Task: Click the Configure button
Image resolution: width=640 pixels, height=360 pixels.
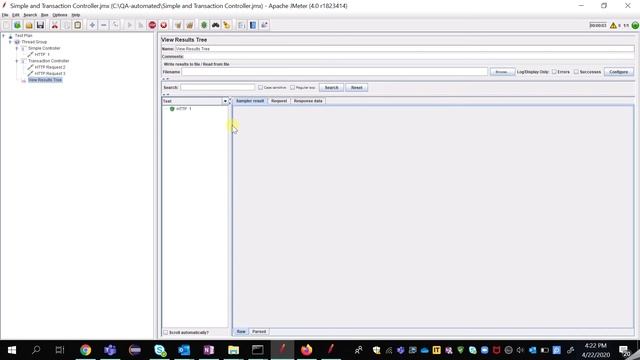Action: point(619,72)
